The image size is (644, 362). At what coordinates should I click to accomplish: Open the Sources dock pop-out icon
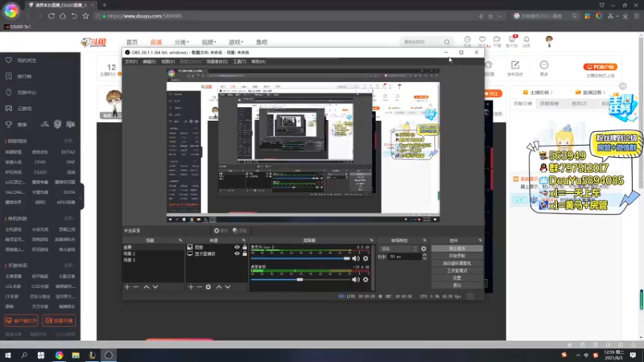pyautogui.click(x=244, y=240)
